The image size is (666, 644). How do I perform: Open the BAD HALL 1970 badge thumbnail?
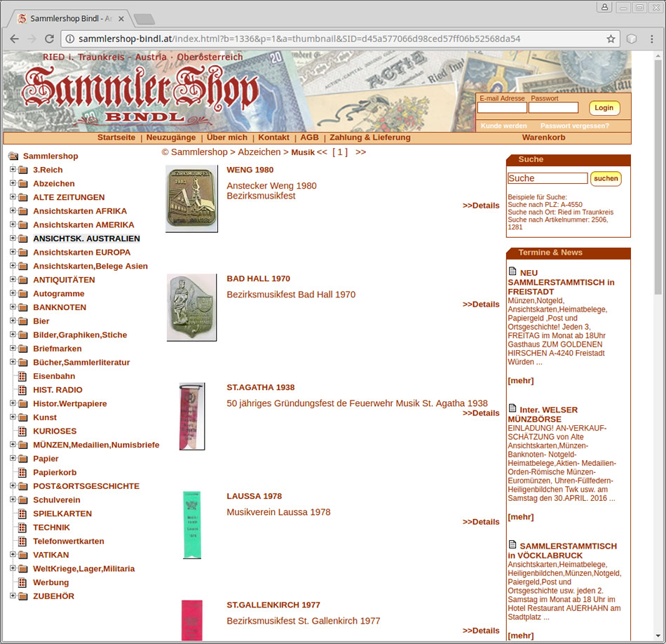click(191, 307)
